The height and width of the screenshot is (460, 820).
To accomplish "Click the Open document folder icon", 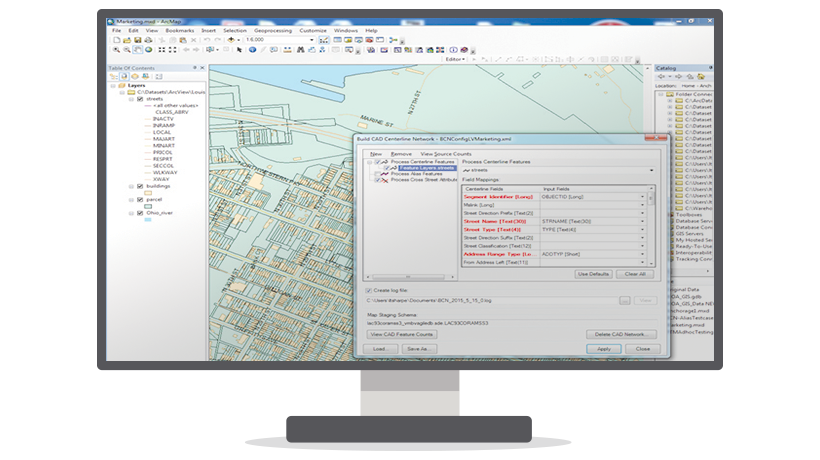I will point(127,40).
